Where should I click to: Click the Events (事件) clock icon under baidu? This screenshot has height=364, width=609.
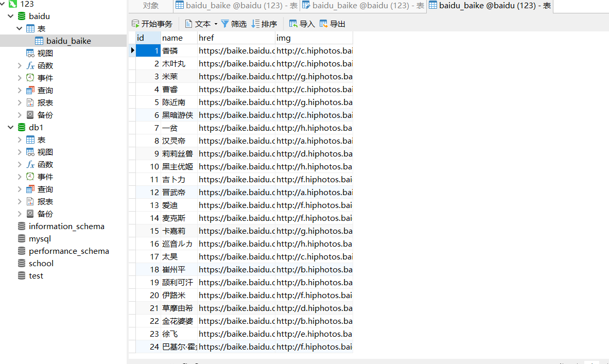point(30,78)
